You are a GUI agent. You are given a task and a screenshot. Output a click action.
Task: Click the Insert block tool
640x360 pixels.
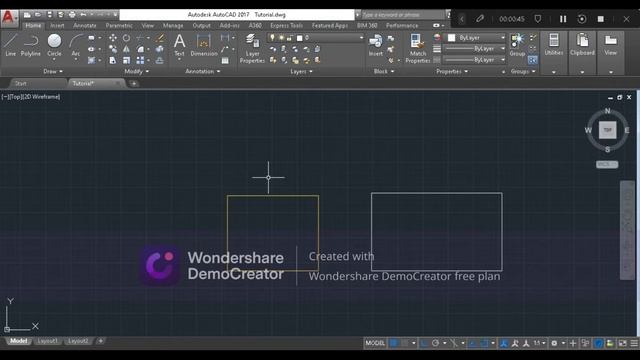pyautogui.click(x=376, y=45)
